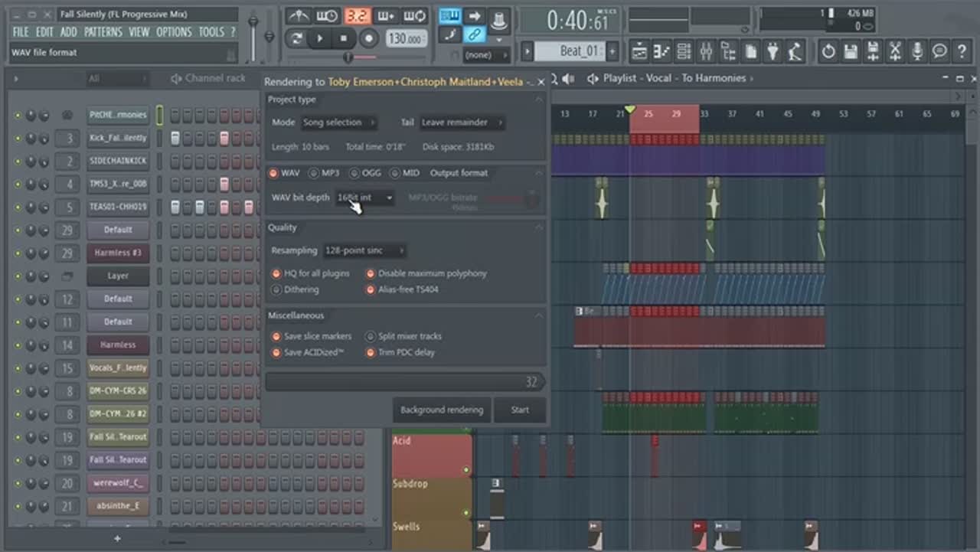Click the Background rendering button

tap(442, 410)
